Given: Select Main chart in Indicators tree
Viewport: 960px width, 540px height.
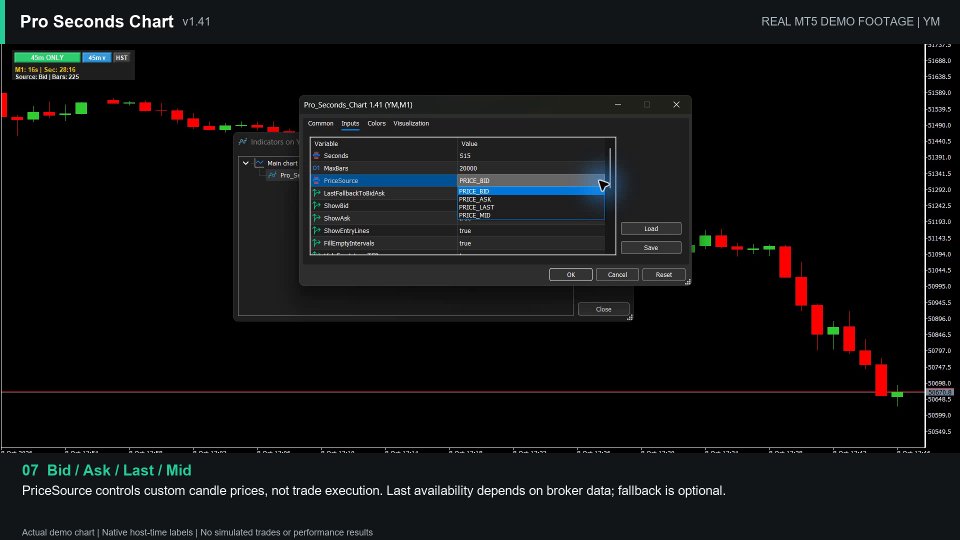Looking at the screenshot, I should 282,163.
